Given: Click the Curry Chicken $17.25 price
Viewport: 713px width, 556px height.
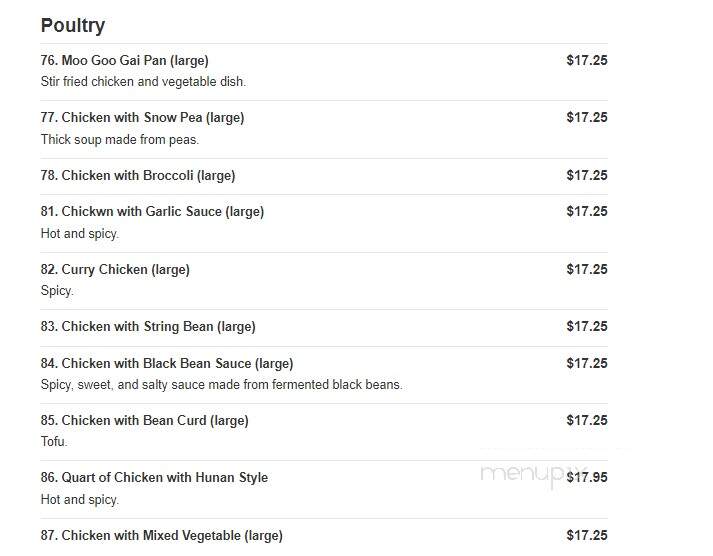Looking at the screenshot, I should [587, 269].
